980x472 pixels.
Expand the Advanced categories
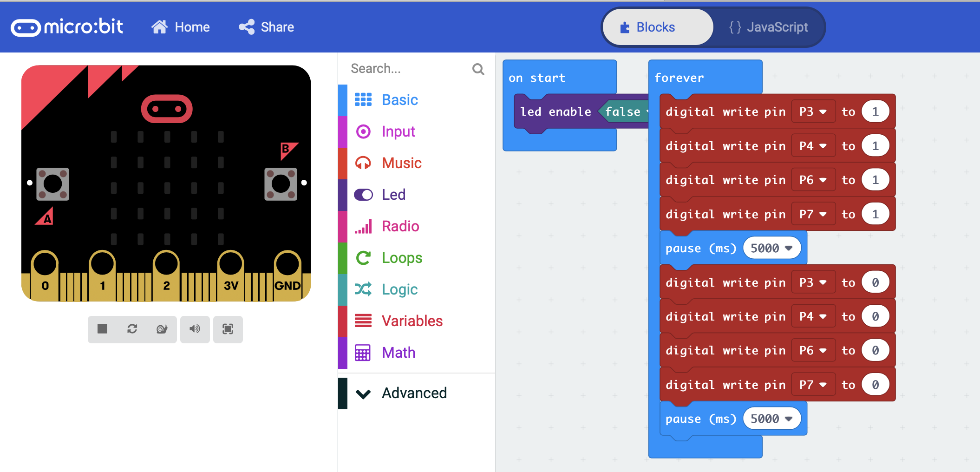pyautogui.click(x=413, y=393)
